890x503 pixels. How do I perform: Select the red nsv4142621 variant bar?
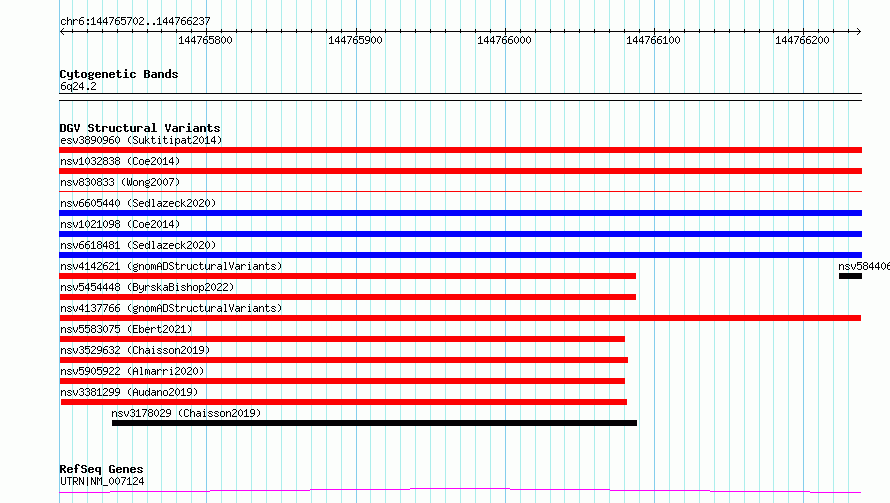347,276
